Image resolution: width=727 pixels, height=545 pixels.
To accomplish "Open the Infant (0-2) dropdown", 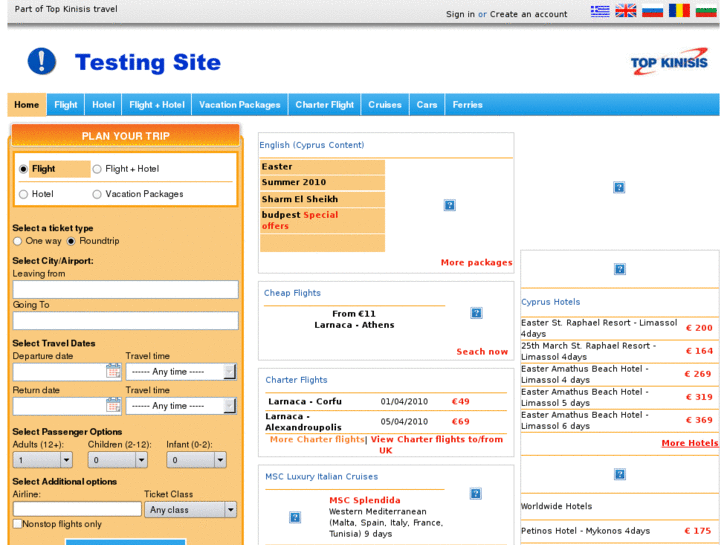I will point(196,460).
